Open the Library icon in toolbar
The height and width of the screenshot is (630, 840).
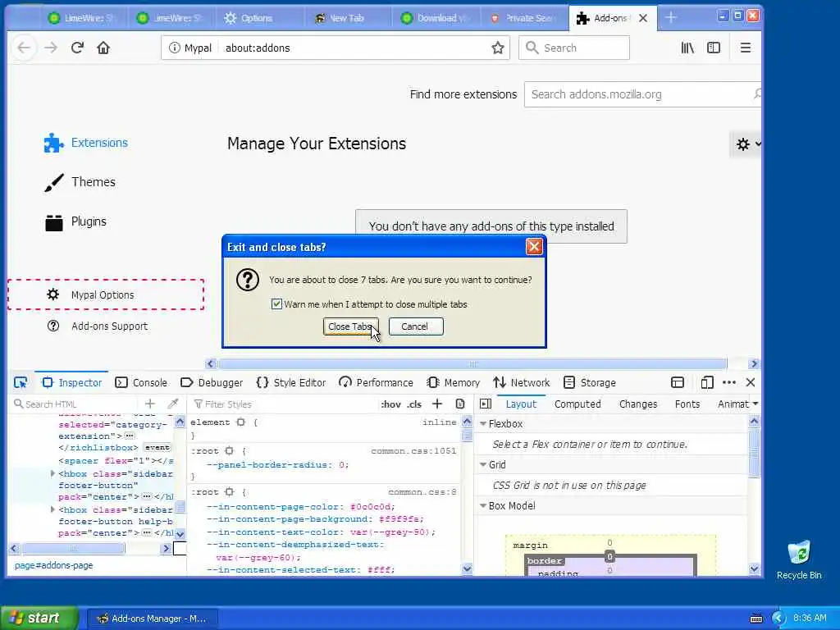point(687,48)
